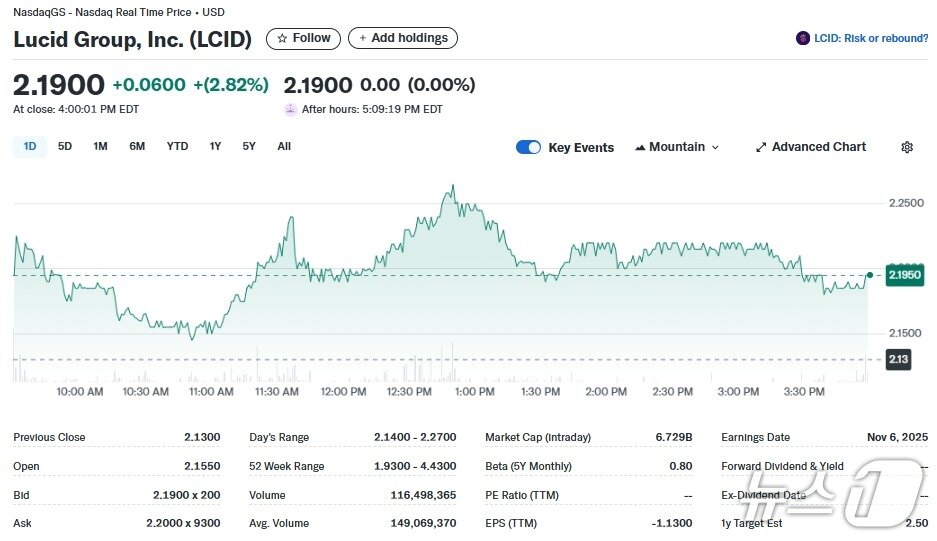This screenshot has width=937, height=541.
Task: Click the Advanced Chart link
Action: (818, 147)
